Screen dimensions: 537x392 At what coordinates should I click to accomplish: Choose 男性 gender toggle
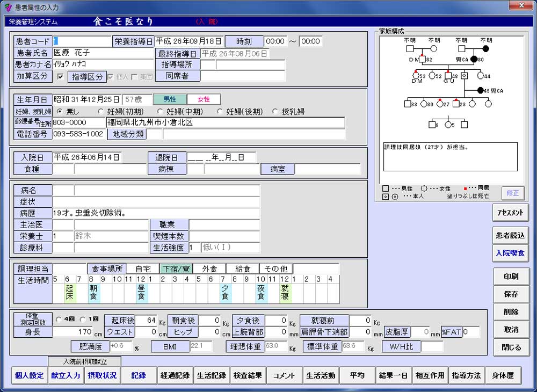pyautogui.click(x=170, y=99)
